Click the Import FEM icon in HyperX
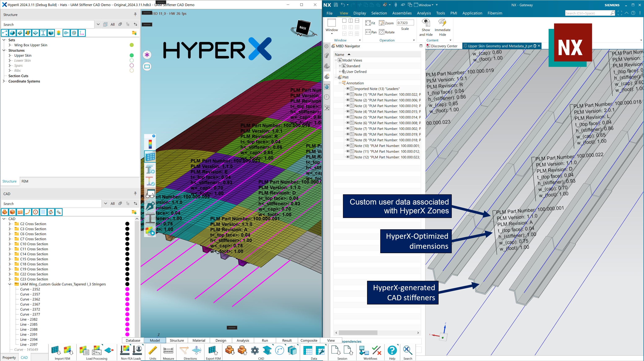 point(56,350)
